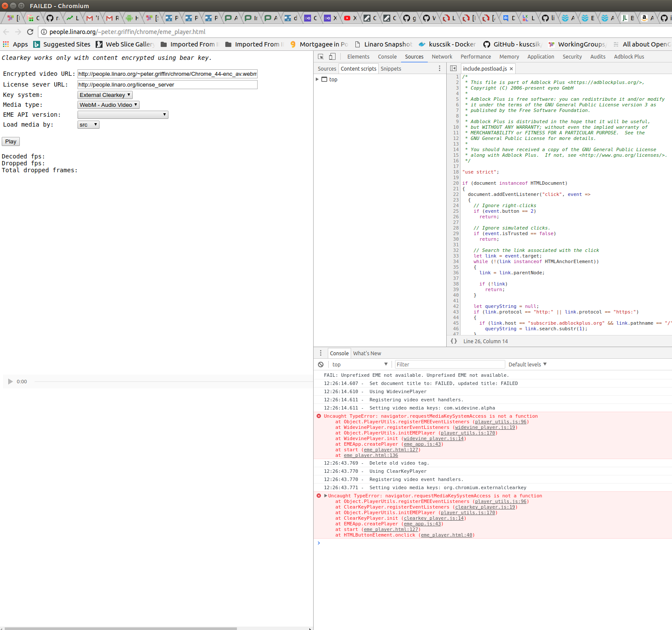672x630 pixels.
Task: Reload the page with refresh icon
Action: (x=30, y=32)
